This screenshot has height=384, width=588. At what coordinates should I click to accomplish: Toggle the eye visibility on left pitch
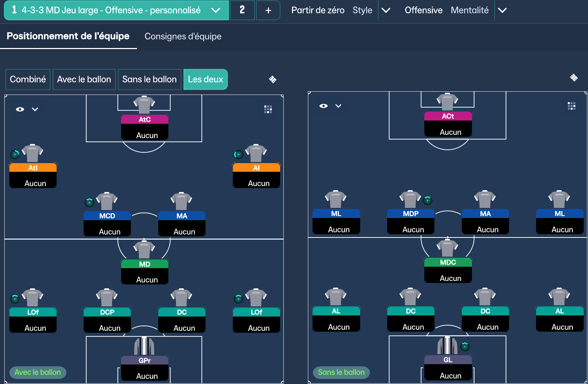coord(20,109)
